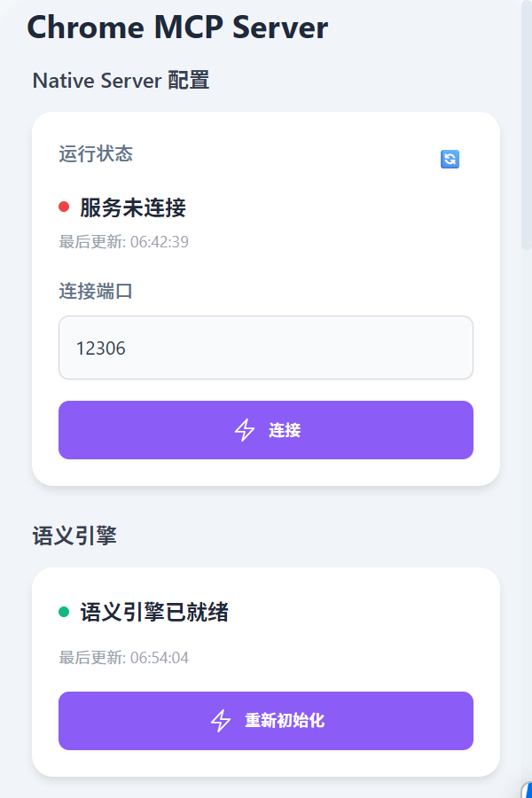Click the lightning icon on the 连接 button
The image size is (532, 798).
(245, 430)
